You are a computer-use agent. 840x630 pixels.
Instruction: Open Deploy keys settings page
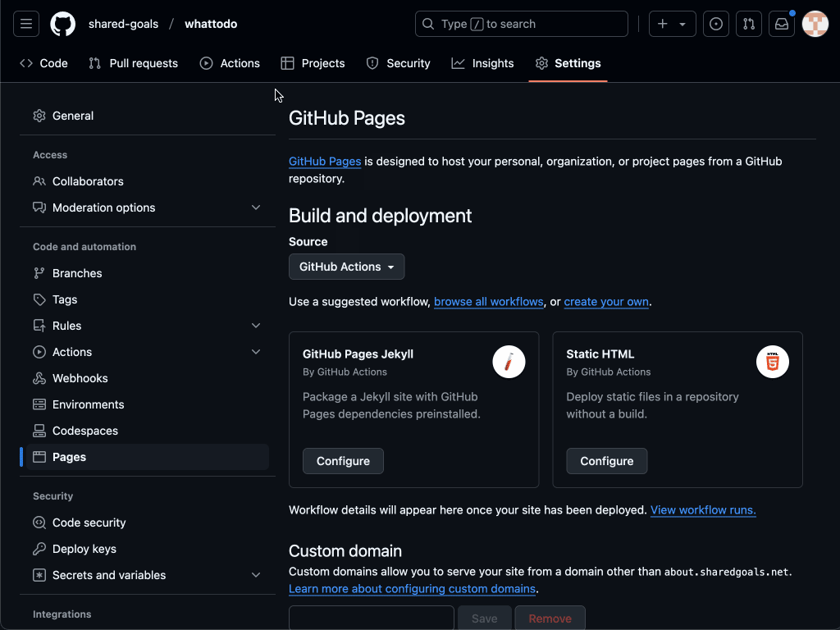pos(84,549)
